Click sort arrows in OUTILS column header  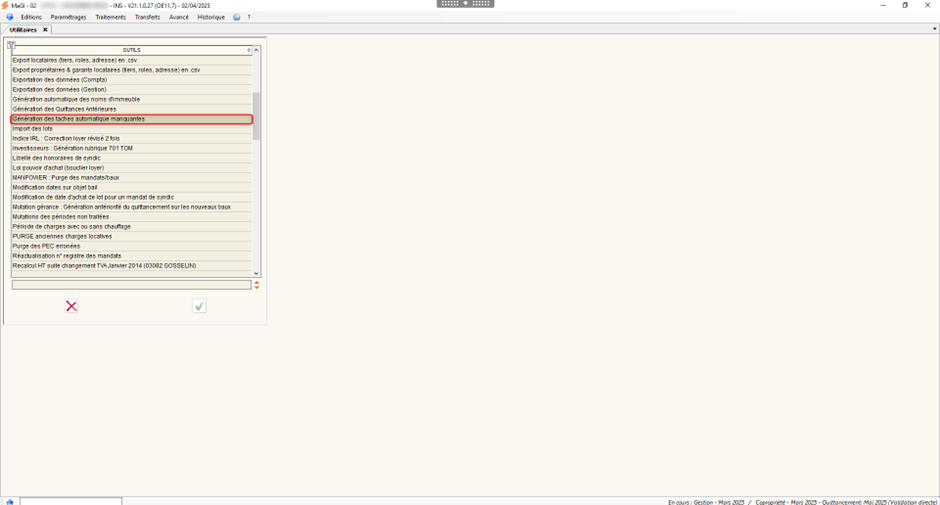[249, 50]
